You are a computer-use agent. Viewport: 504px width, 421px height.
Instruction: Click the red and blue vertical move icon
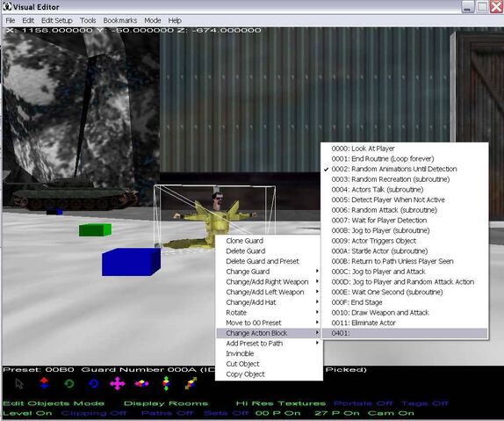[44, 383]
